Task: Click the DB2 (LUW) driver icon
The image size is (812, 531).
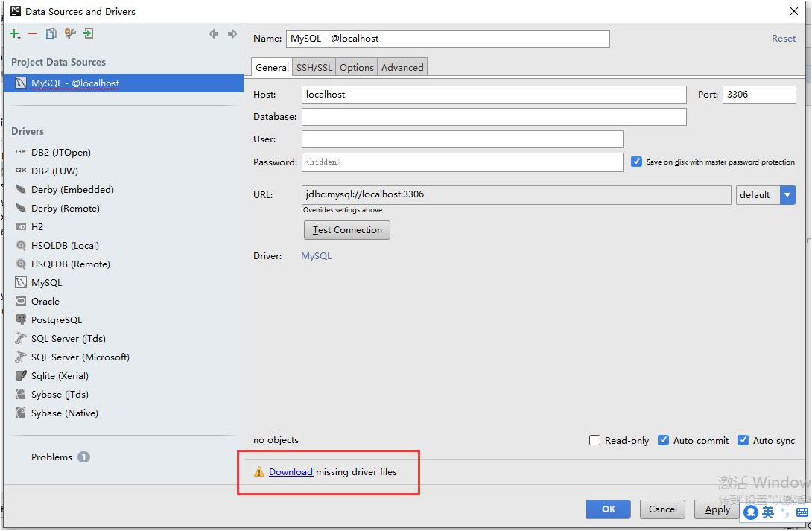Action: pyautogui.click(x=21, y=171)
